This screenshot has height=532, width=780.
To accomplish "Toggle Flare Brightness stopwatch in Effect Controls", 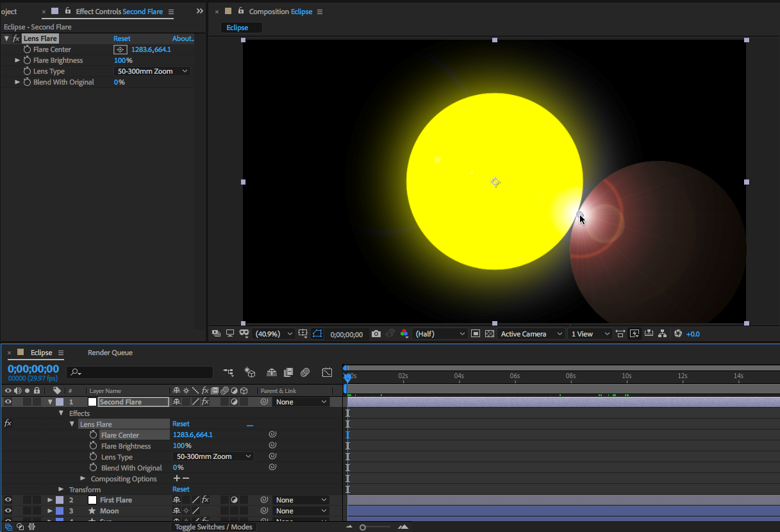I will 27,60.
